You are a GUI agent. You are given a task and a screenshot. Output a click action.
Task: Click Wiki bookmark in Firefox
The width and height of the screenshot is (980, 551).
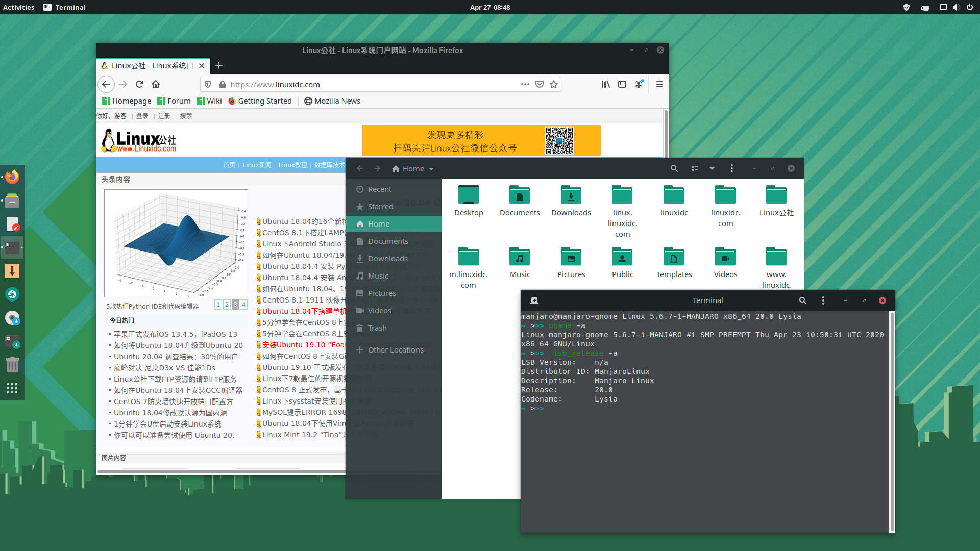210,101
